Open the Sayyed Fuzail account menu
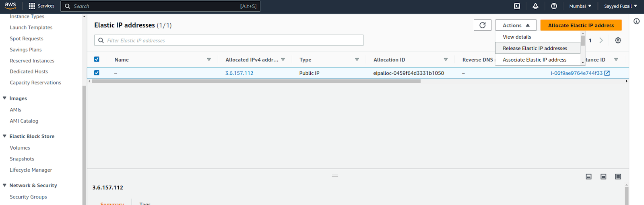This screenshot has width=644, height=205. click(620, 6)
